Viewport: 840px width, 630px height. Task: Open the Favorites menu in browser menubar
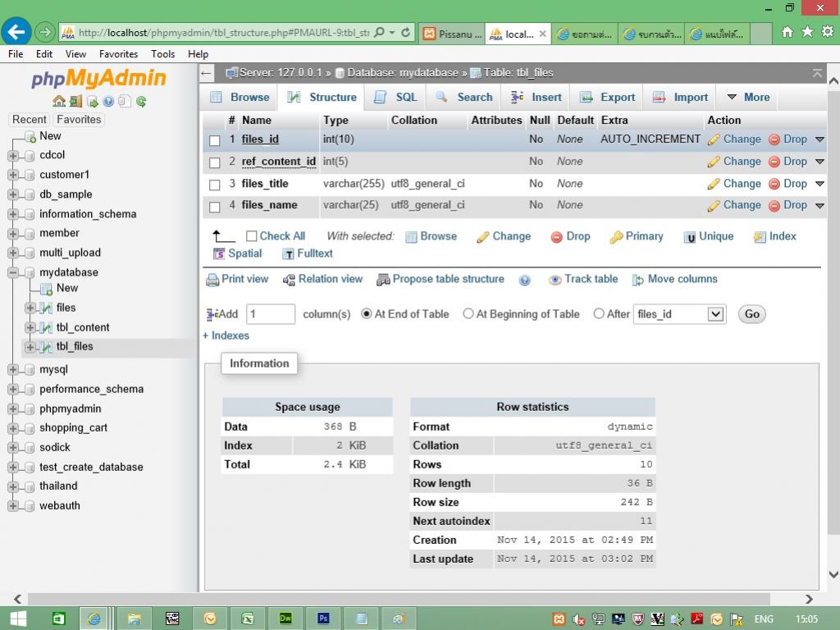[118, 54]
